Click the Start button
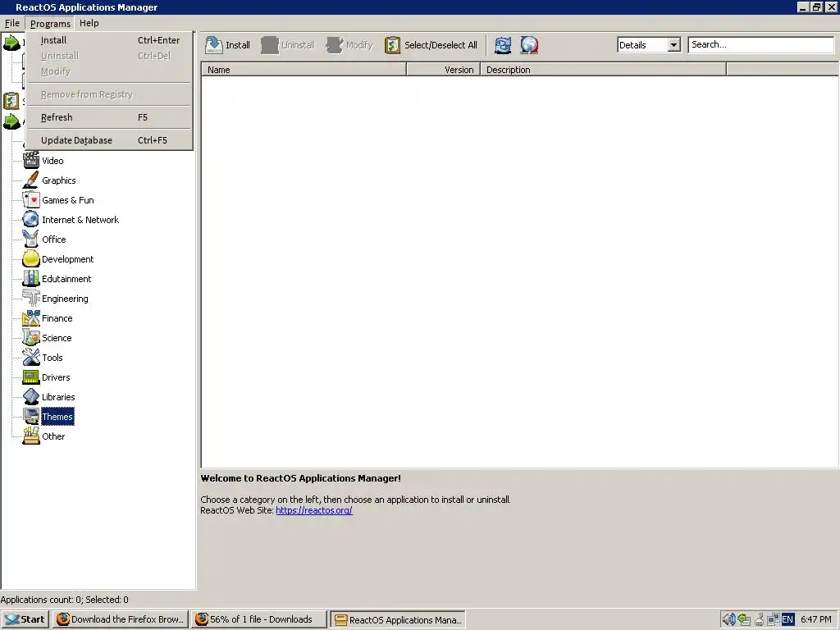 point(25,619)
